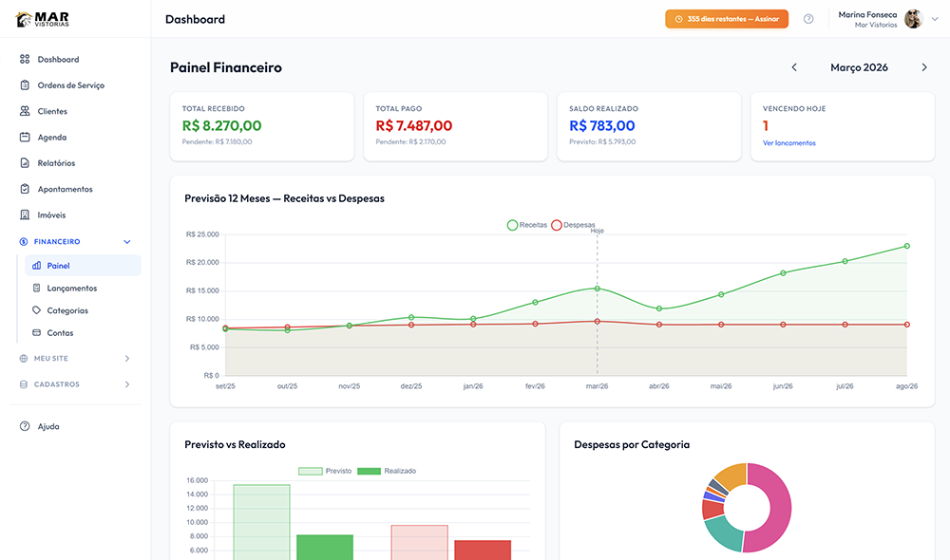Click the Imóveis building icon
Screen dimensions: 950x560
(25, 215)
